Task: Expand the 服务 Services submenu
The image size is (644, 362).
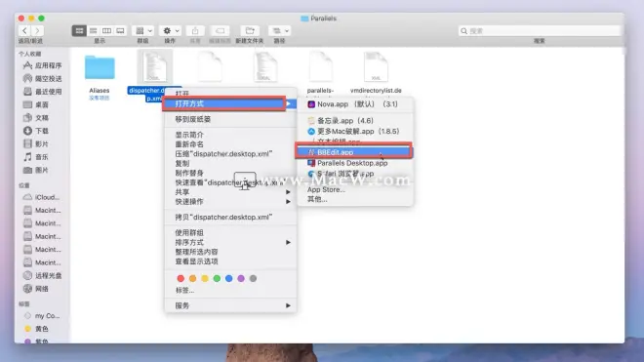Action: coord(230,305)
